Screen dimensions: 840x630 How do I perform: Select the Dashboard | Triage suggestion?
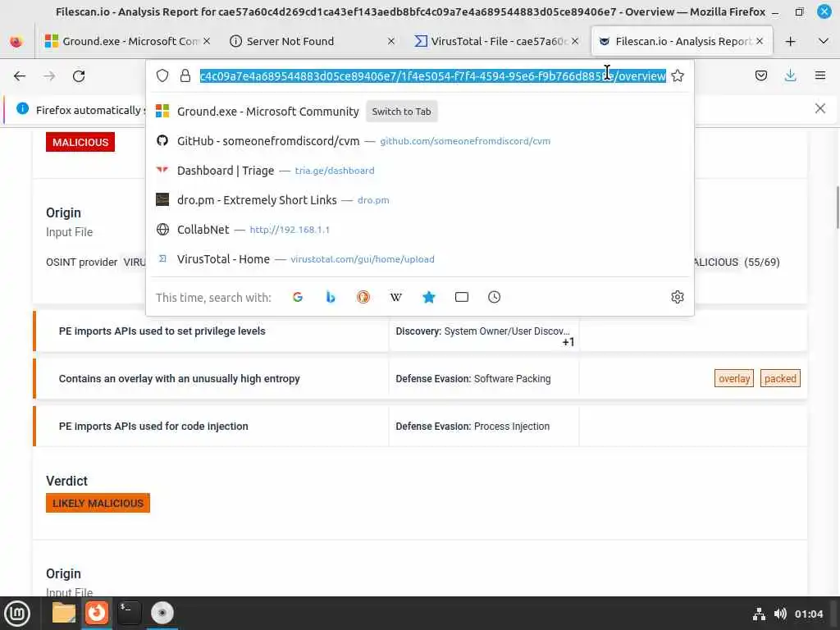coord(419,171)
